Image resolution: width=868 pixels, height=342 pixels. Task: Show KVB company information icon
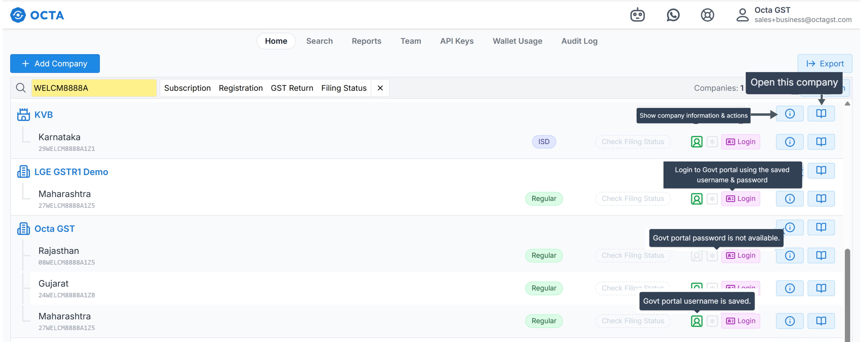coord(789,114)
